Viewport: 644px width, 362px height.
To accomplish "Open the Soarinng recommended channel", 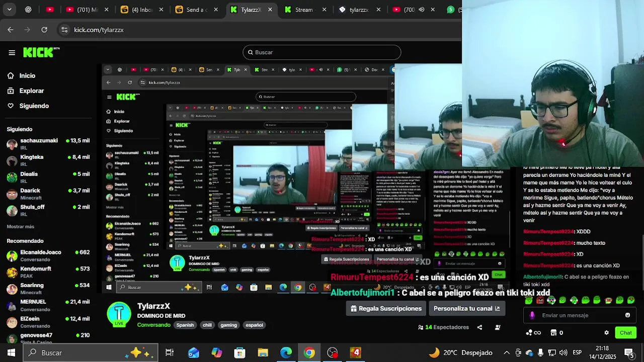I will pyautogui.click(x=48, y=289).
